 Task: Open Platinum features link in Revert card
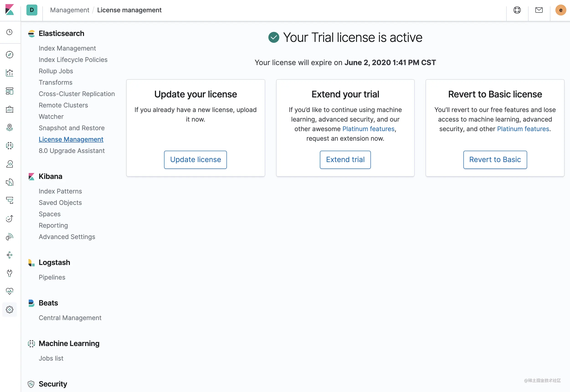click(x=523, y=129)
